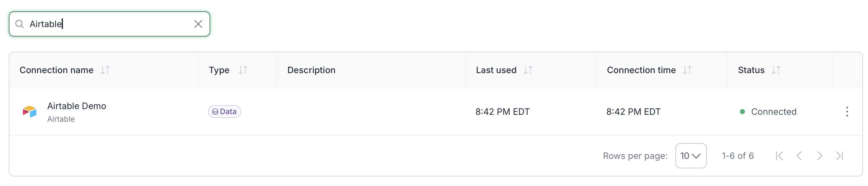Go to the last page
Image resolution: width=868 pixels, height=186 pixels.
(840, 156)
